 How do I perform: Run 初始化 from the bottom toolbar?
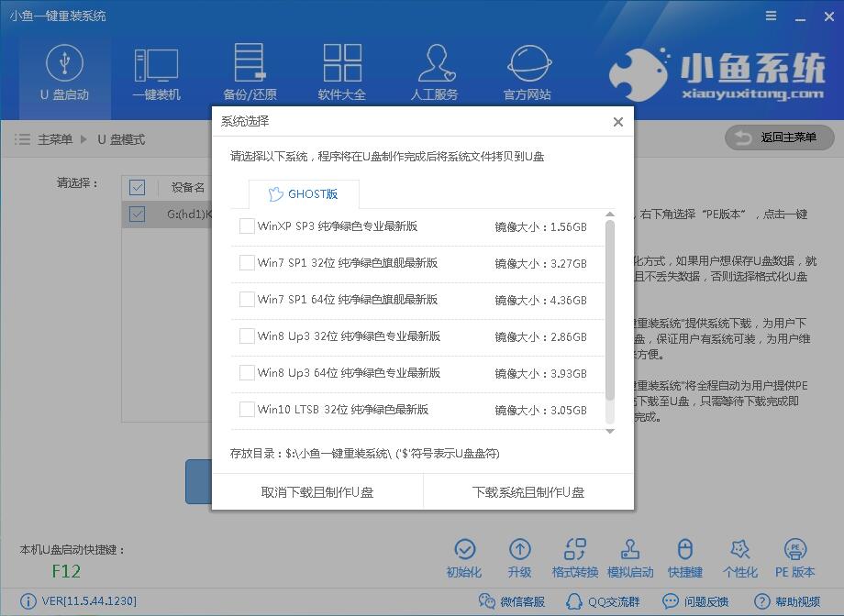coord(465,556)
